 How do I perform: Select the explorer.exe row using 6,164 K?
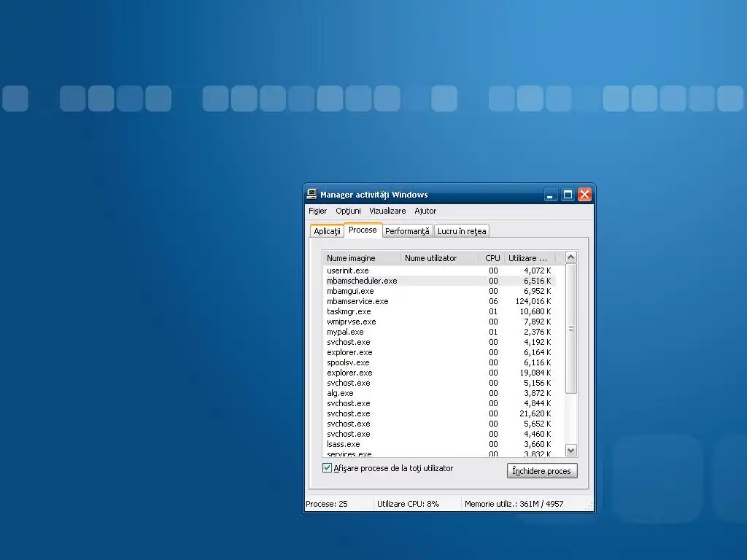coord(438,352)
